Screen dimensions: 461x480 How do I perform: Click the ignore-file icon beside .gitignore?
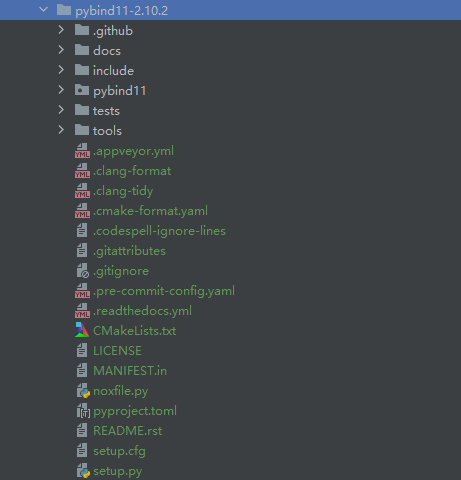tap(83, 271)
